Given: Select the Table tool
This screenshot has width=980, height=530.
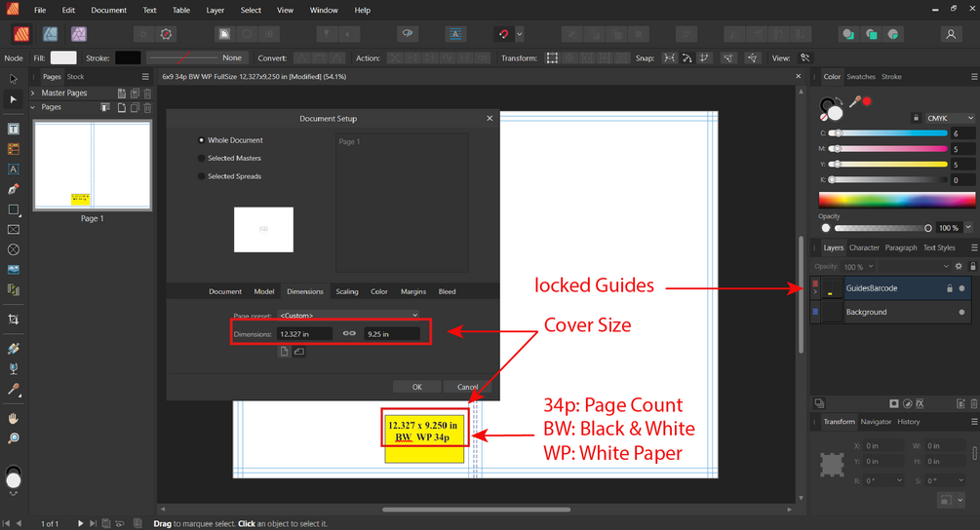Looking at the screenshot, I should 13,149.
